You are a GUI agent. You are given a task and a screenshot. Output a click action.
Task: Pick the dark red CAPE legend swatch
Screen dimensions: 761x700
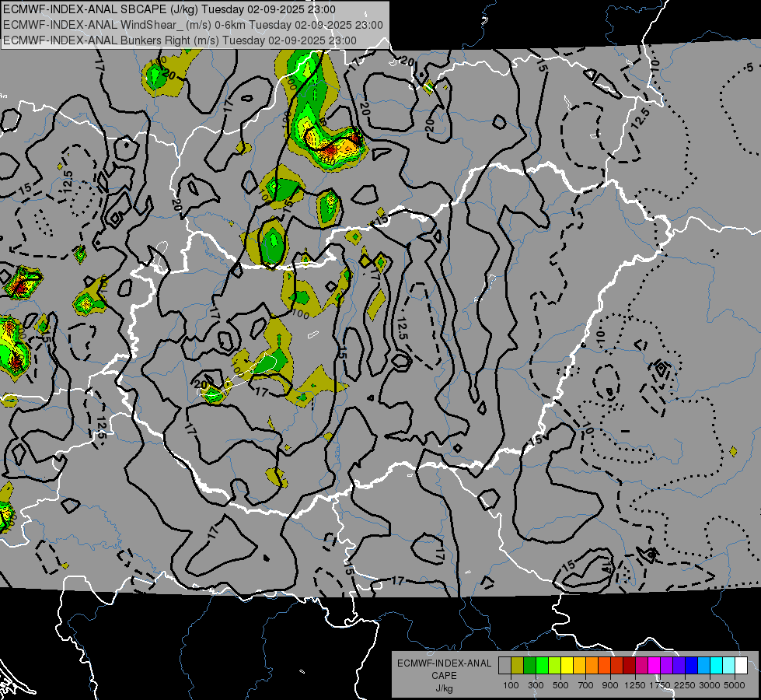(630, 665)
